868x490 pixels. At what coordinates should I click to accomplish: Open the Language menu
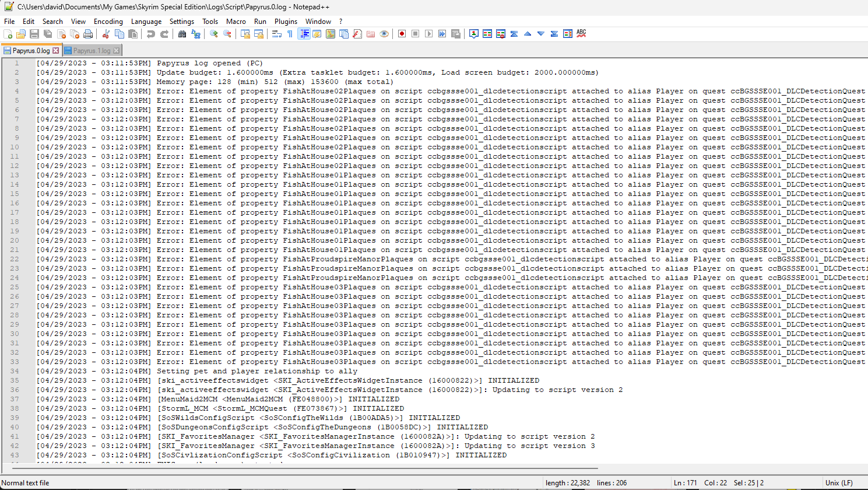tap(146, 22)
